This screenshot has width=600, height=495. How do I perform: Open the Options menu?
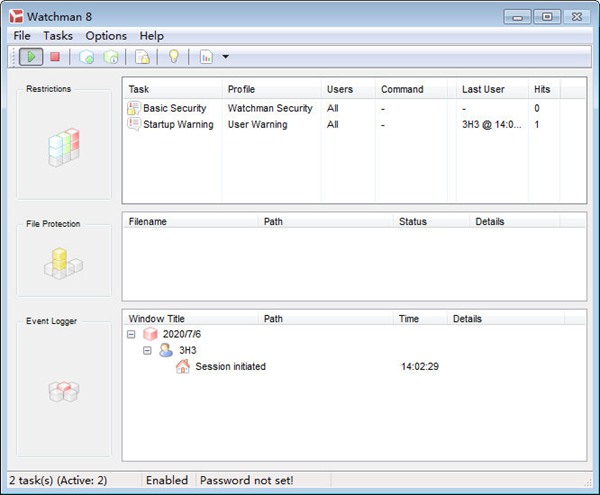(106, 36)
